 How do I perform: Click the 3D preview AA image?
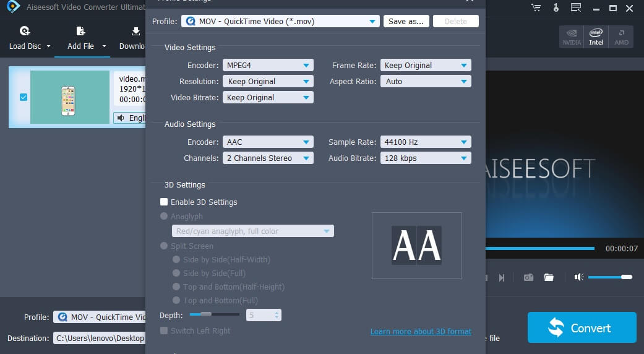point(417,245)
